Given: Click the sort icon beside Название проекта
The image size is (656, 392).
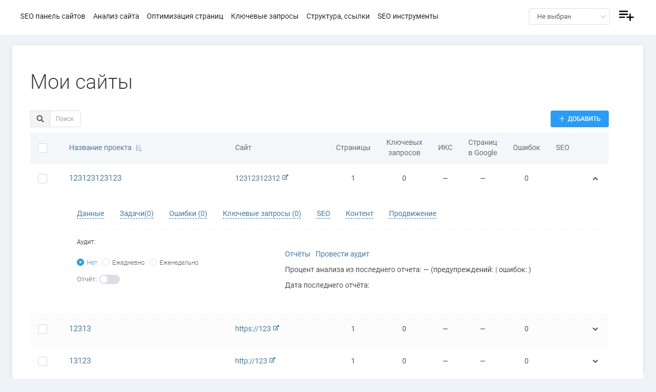Looking at the screenshot, I should tap(139, 148).
